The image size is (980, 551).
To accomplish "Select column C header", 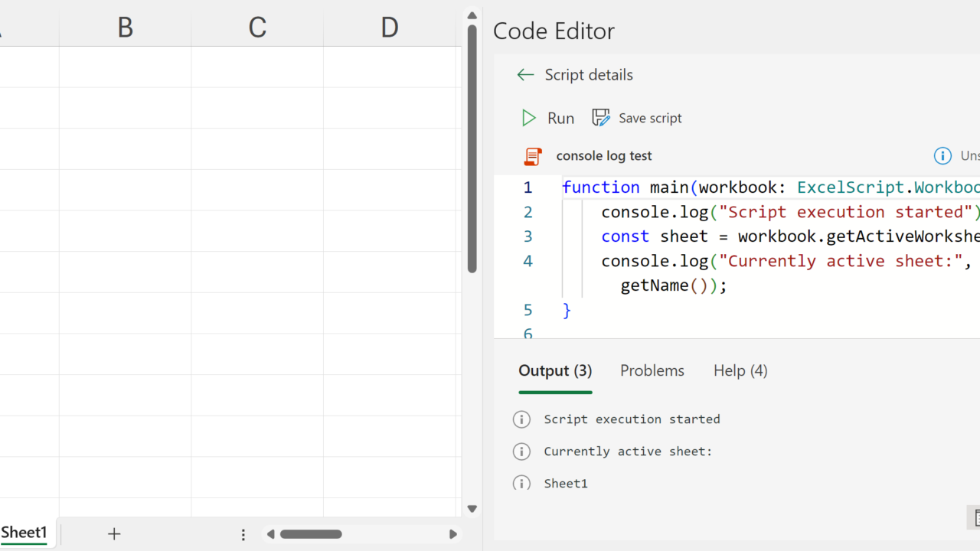I will tap(257, 28).
